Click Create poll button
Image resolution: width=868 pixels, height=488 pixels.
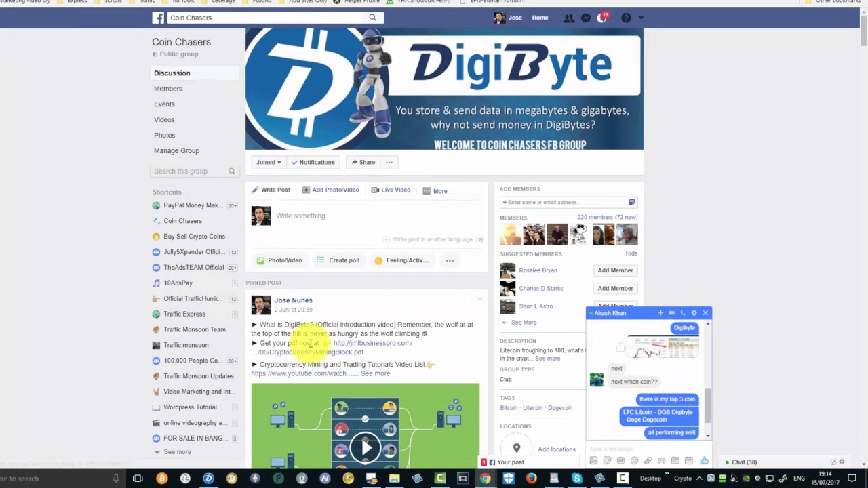click(x=337, y=260)
